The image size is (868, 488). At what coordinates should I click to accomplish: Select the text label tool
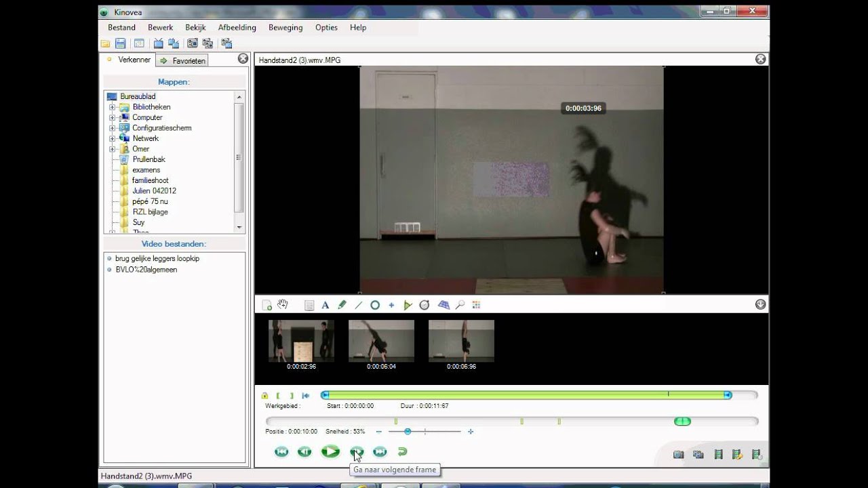[x=325, y=305]
